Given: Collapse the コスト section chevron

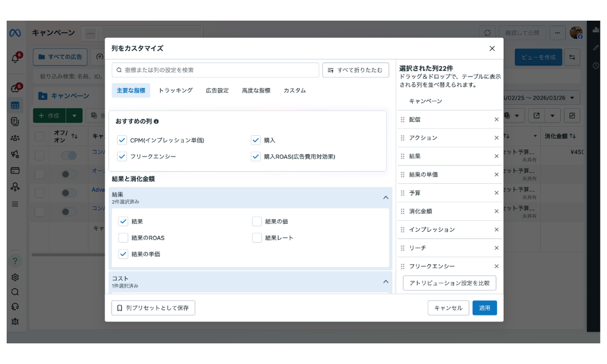Looking at the screenshot, I should [385, 281].
